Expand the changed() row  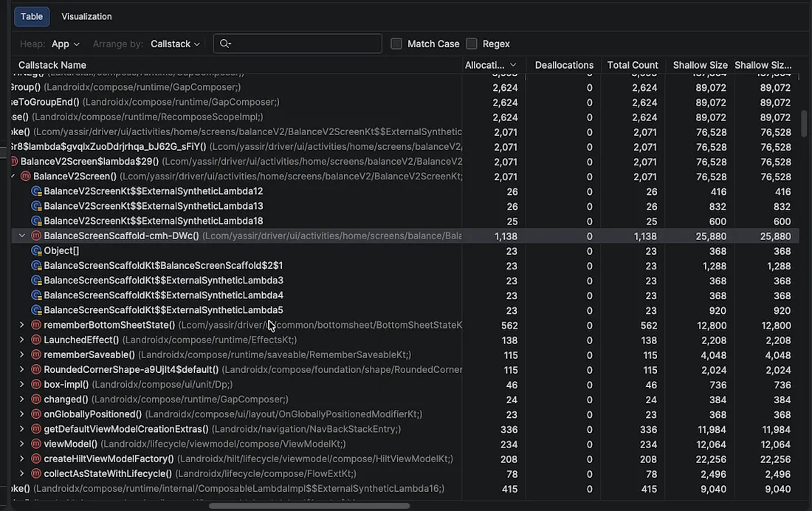(x=21, y=399)
